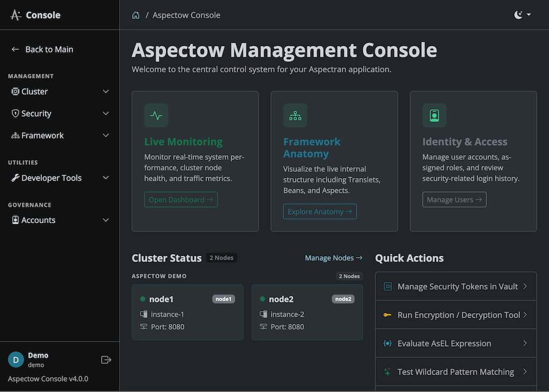Click node2 green status dot
This screenshot has height=392, width=549.
(262, 299)
